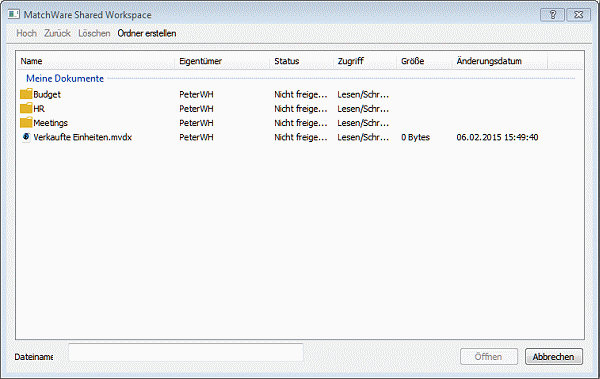Viewport: 600px width, 379px height.
Task: Click the 0 Bytes size value
Action: tap(416, 137)
